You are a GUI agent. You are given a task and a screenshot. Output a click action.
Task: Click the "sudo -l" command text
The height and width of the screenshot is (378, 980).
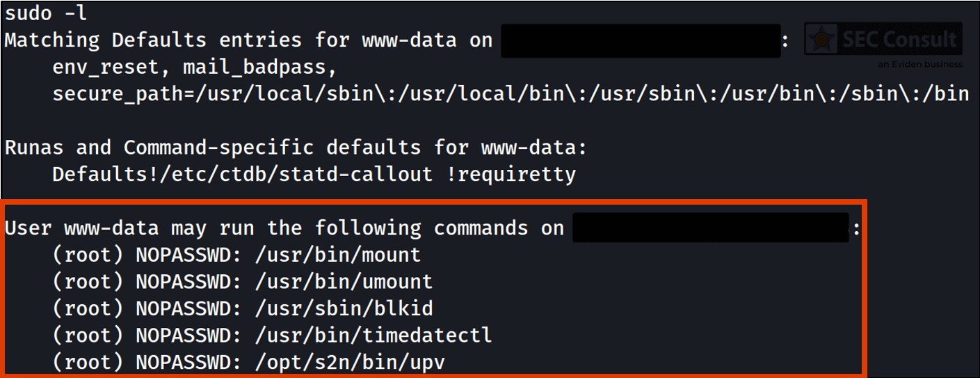click(46, 13)
